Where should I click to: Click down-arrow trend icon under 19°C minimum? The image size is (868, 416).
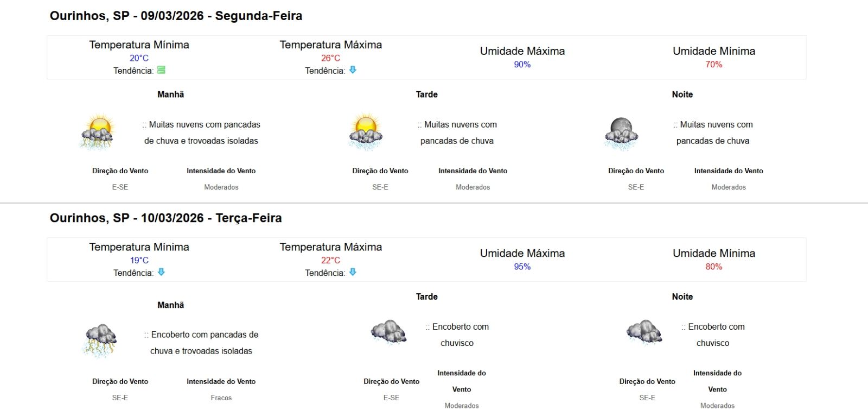pos(161,272)
